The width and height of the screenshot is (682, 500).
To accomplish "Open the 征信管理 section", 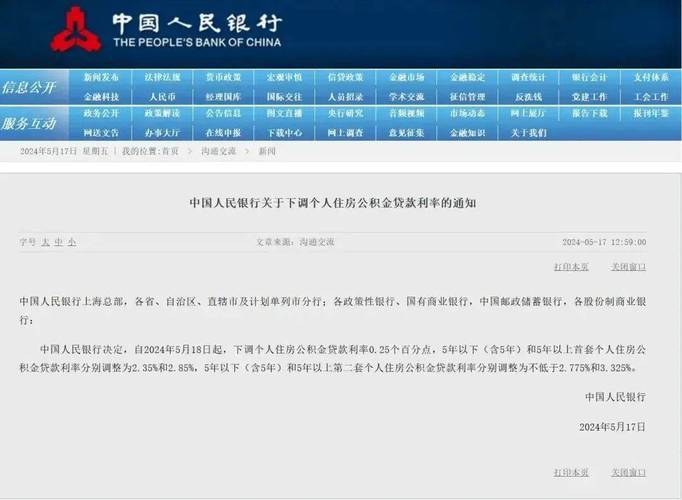I will (x=468, y=97).
